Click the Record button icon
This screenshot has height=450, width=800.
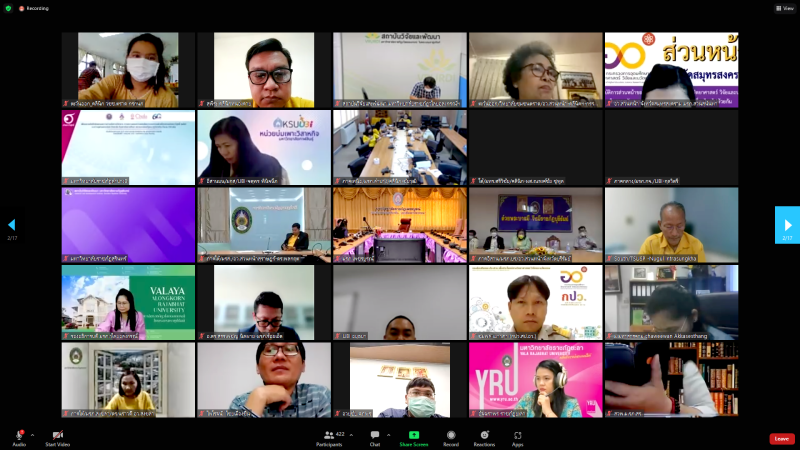coord(451,435)
